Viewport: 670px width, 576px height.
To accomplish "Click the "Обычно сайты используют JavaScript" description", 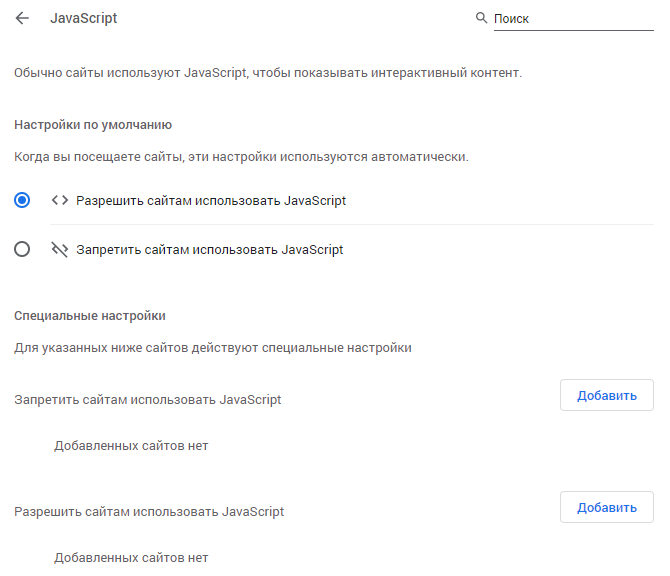I will (268, 73).
